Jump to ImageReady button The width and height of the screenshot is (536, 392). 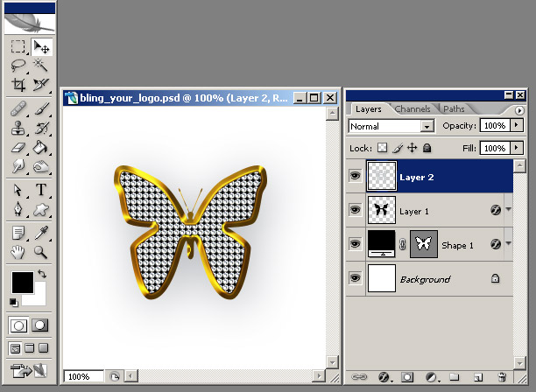[x=29, y=370]
